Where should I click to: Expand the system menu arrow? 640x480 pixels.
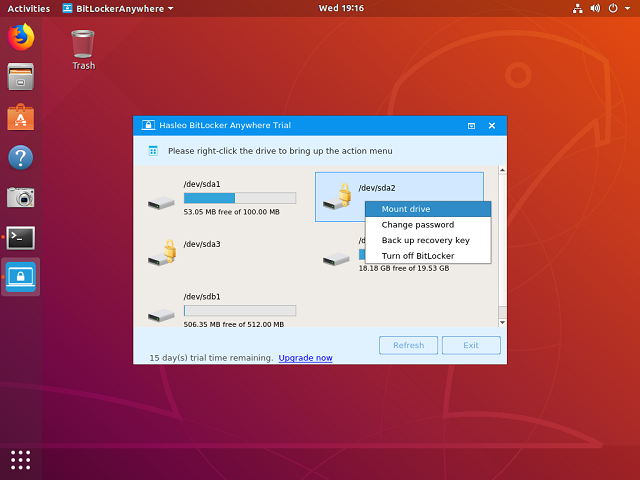pyautogui.click(x=627, y=8)
